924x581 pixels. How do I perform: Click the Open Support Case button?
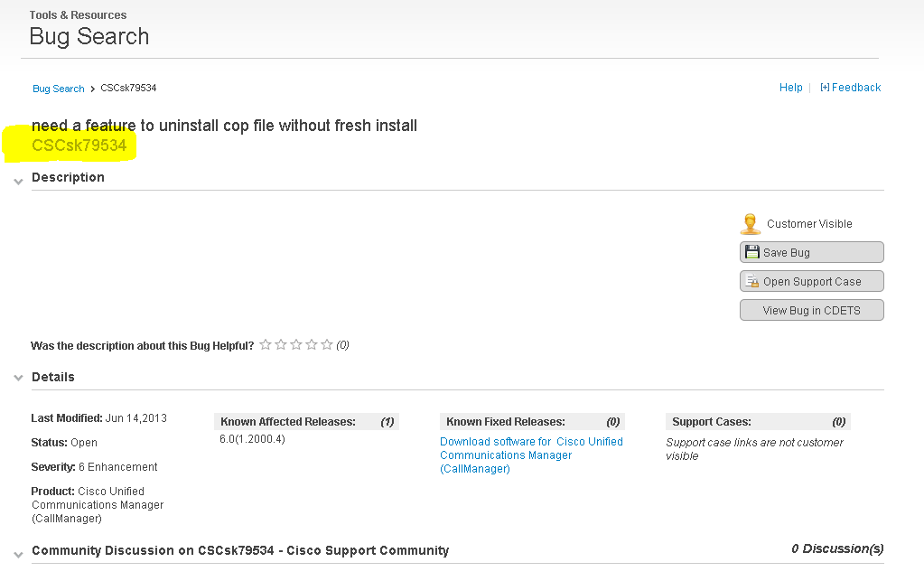(x=811, y=281)
